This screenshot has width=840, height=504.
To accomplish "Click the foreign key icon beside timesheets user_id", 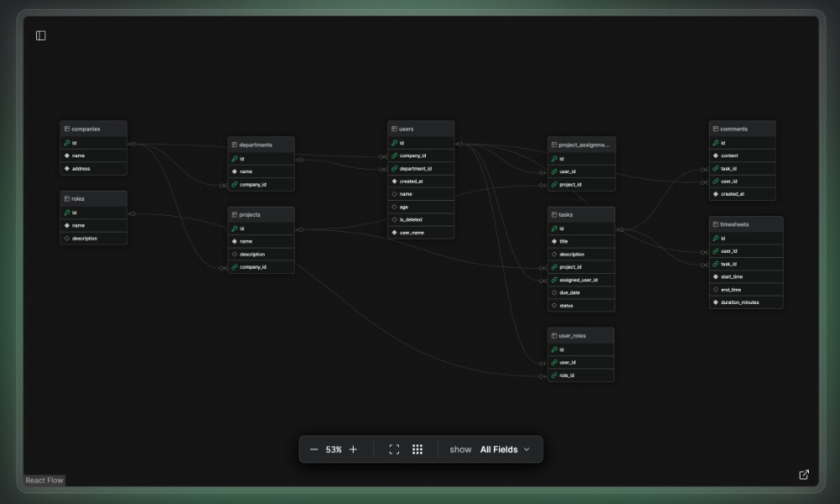I will click(x=714, y=250).
